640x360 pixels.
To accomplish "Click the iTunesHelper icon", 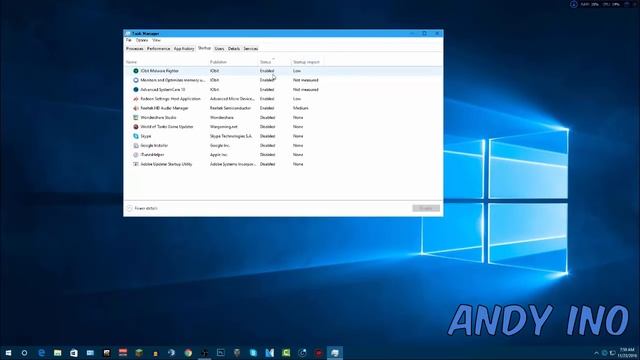I will [136, 155].
